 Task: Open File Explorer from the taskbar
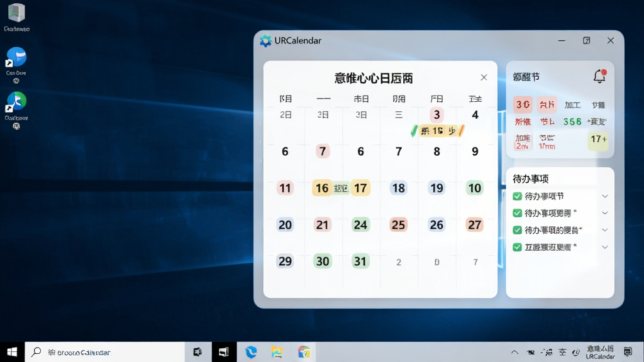(277, 352)
